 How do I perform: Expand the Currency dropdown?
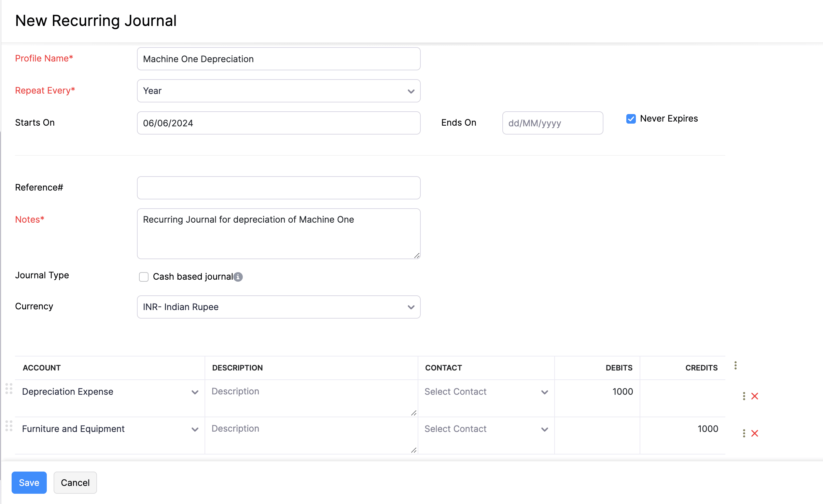(x=278, y=307)
